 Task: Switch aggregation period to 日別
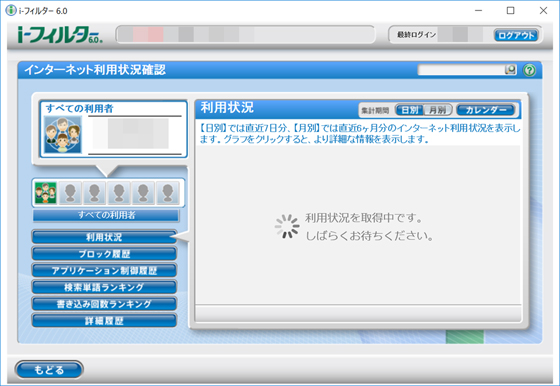[410, 110]
